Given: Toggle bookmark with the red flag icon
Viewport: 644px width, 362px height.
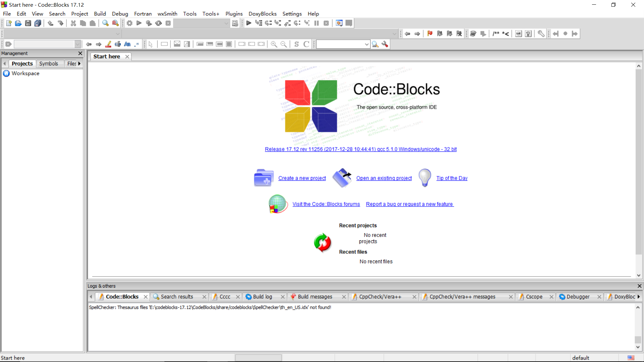Looking at the screenshot, I should pyautogui.click(x=430, y=34).
